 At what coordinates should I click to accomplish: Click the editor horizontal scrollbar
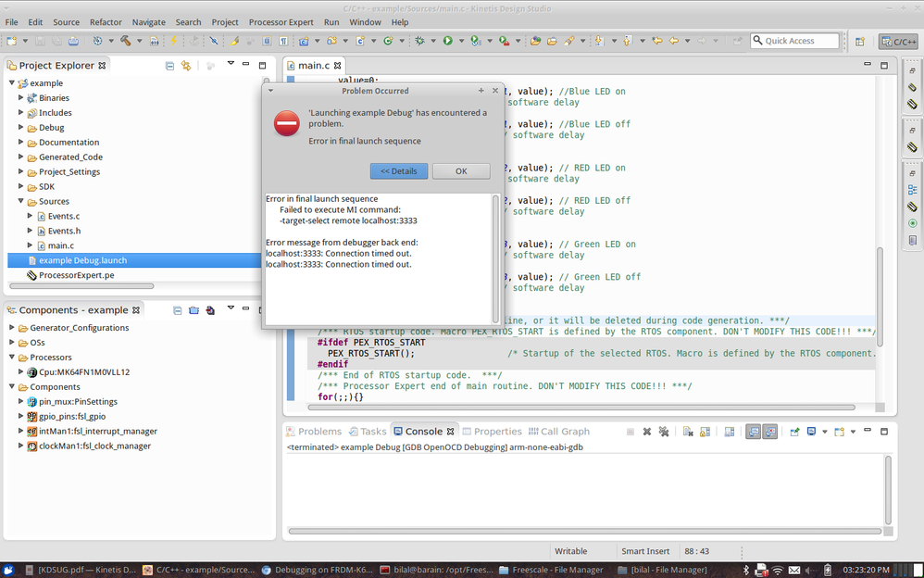click(x=581, y=407)
